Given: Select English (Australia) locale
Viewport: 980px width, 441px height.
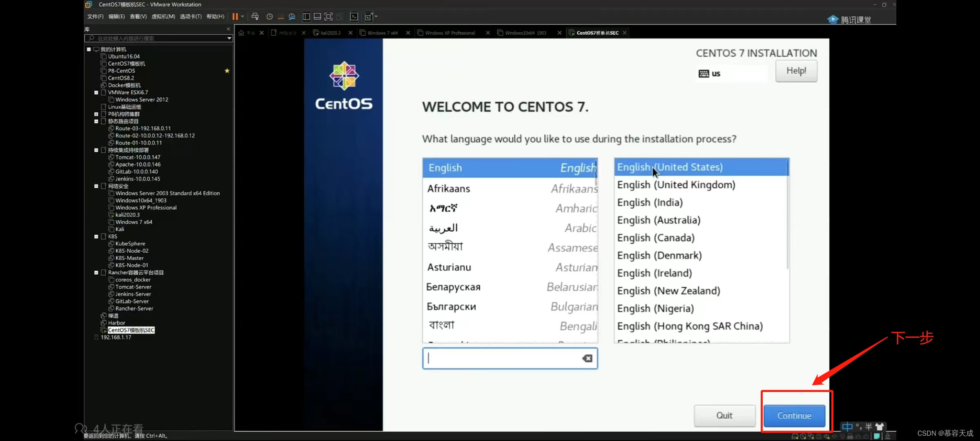Looking at the screenshot, I should point(659,220).
